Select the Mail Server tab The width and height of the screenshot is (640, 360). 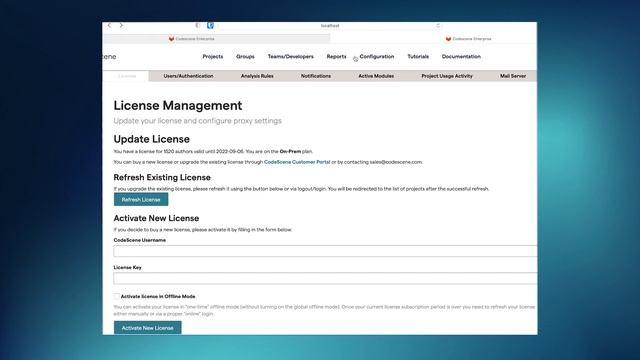[513, 76]
